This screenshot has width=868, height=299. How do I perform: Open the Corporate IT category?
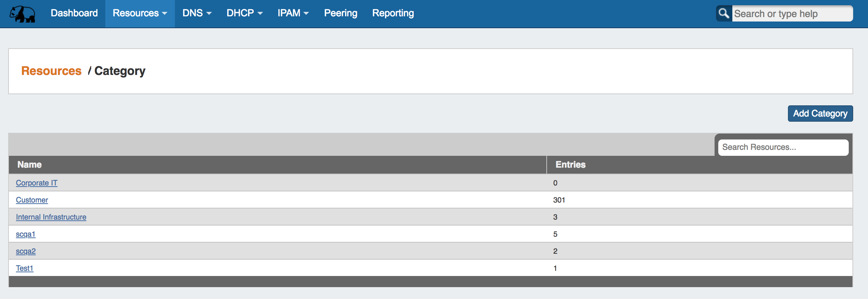coord(37,183)
